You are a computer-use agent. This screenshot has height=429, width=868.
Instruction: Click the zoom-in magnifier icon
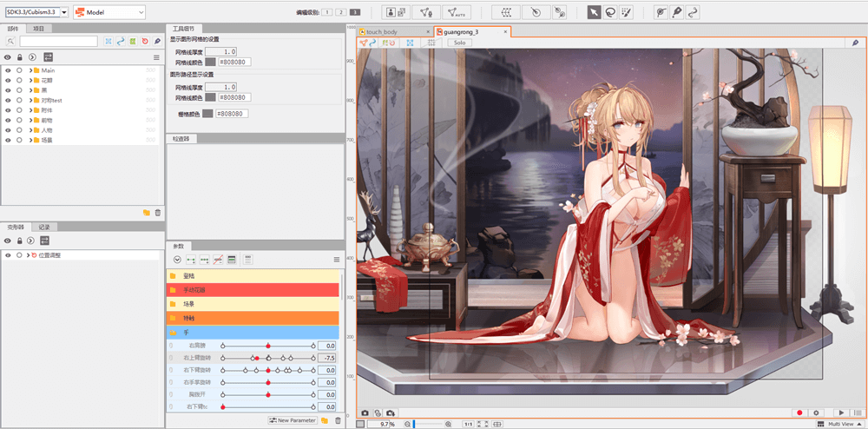tap(448, 424)
